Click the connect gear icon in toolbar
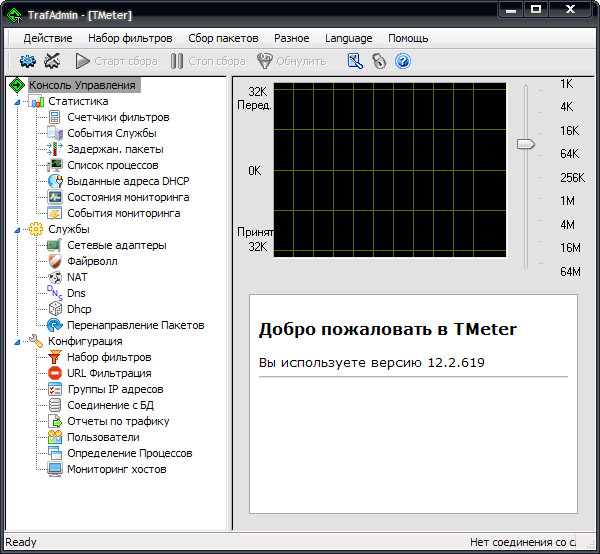Viewport: 600px width, 554px height. [28, 61]
